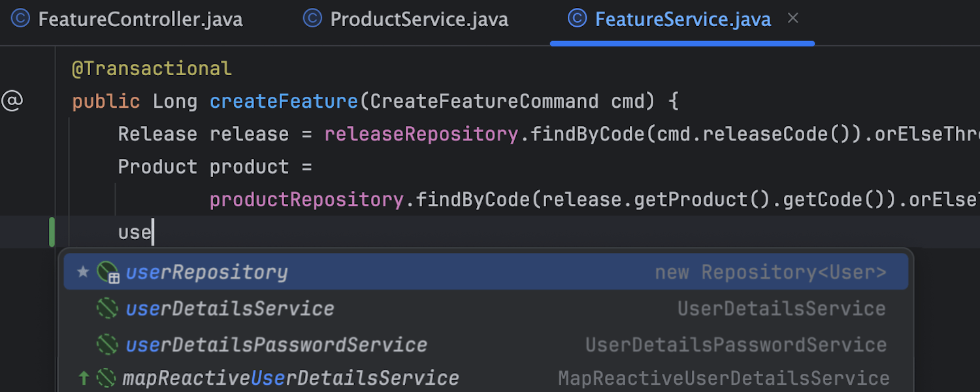Image resolution: width=980 pixels, height=392 pixels.
Task: Select the field icon next to userRepository
Action: pyautogui.click(x=108, y=272)
